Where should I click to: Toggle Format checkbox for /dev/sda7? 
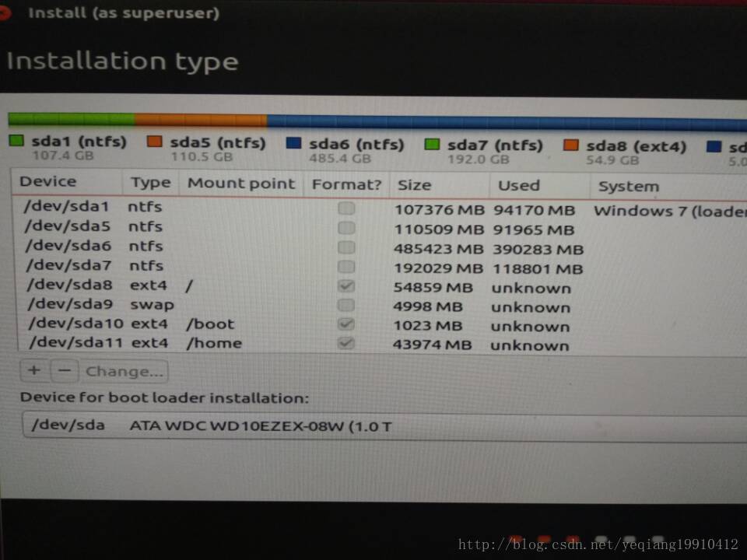(346, 266)
